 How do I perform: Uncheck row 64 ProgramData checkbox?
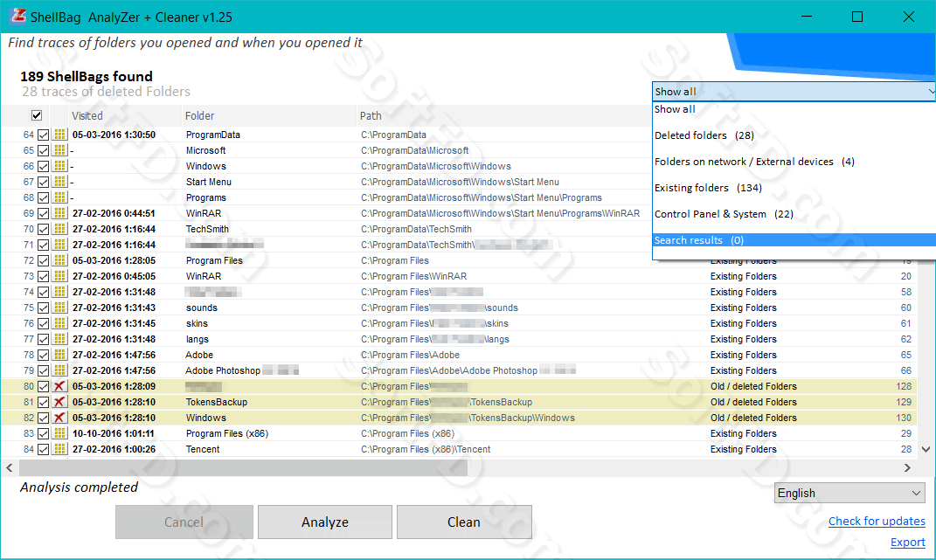click(x=43, y=135)
